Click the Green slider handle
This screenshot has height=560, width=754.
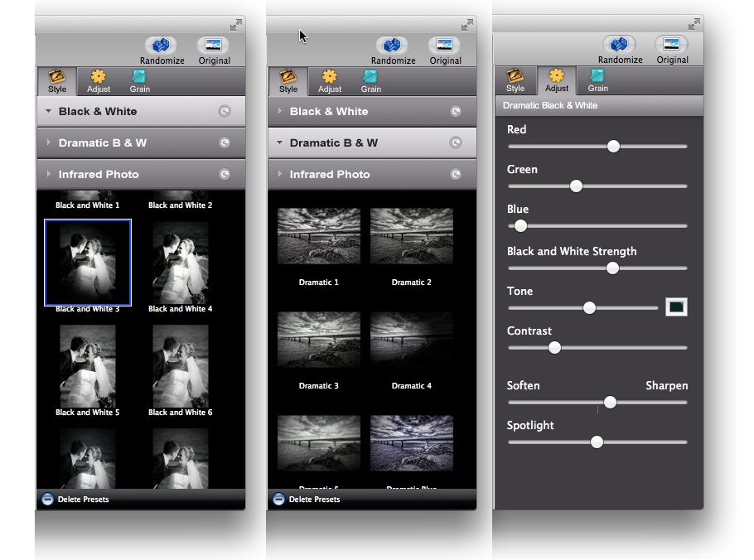pos(576,186)
